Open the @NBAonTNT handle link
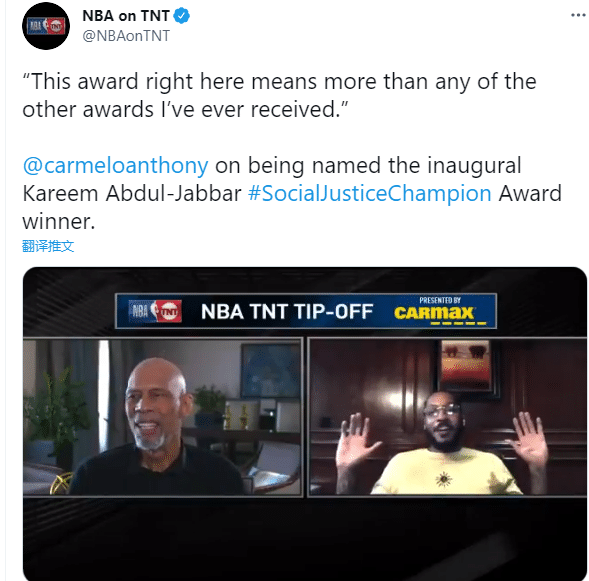 point(126,36)
